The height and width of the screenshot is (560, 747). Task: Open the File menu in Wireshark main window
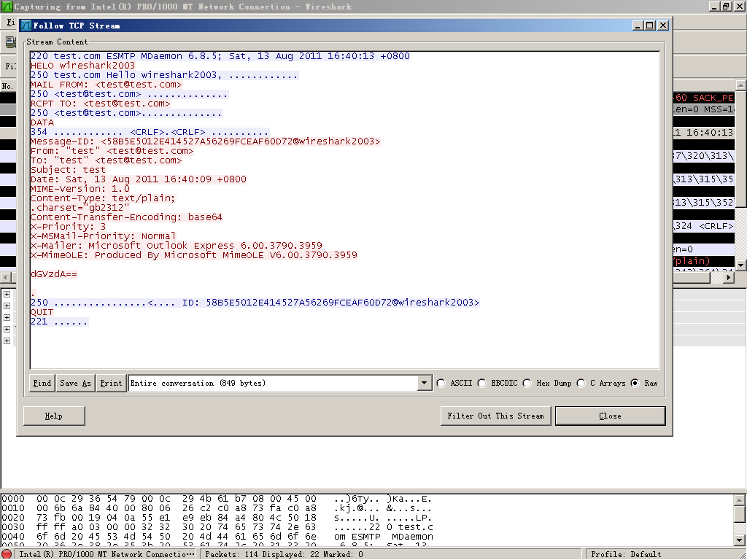pos(10,23)
